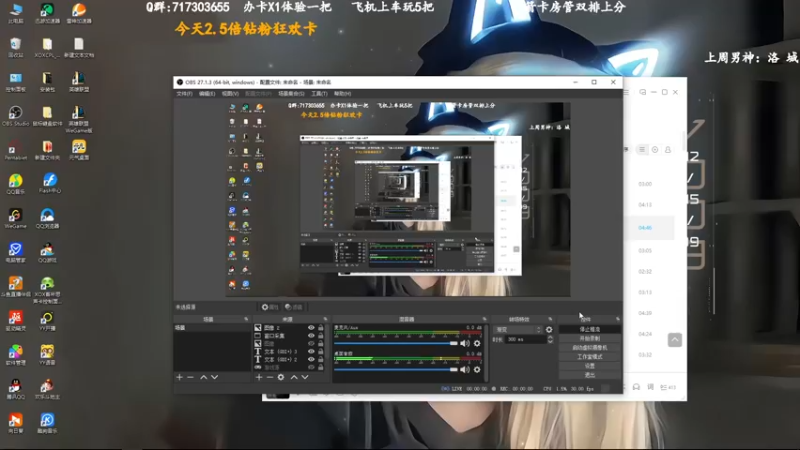Open 腾讯QQ desktop icon
Image resolution: width=800 pixels, height=450 pixels.
click(15, 389)
